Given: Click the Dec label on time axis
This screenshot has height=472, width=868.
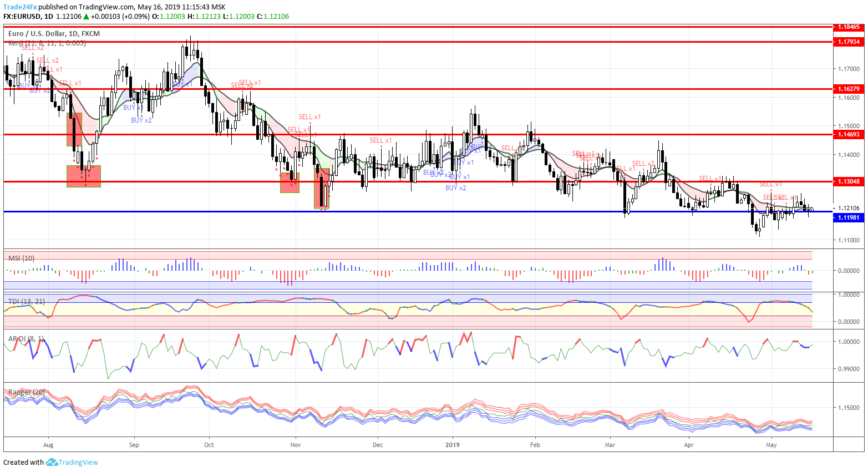Looking at the screenshot, I should coord(378,445).
